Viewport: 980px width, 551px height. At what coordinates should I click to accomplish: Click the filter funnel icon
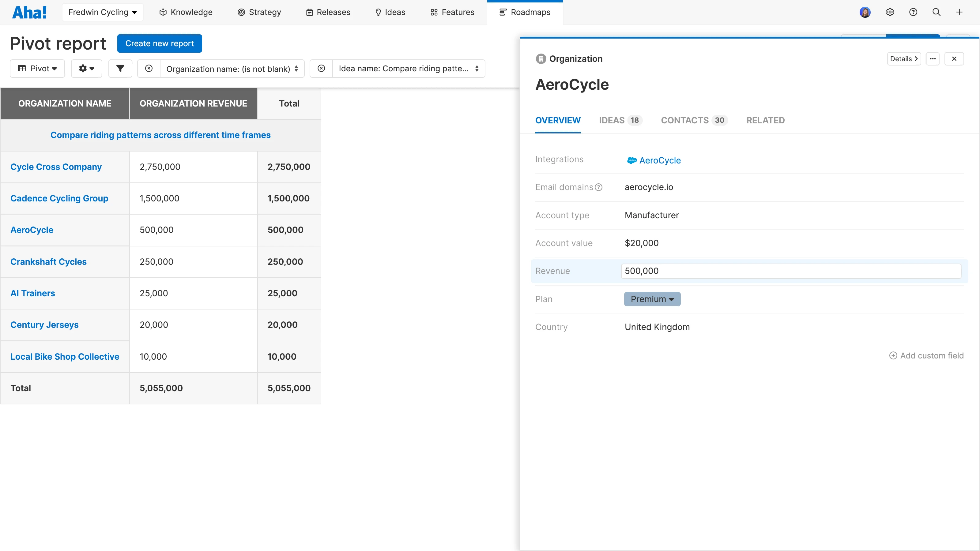click(x=120, y=69)
